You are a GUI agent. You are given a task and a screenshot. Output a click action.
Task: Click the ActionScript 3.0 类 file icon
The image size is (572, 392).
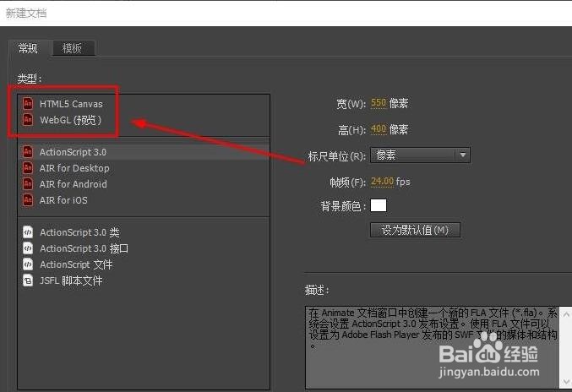coord(28,232)
